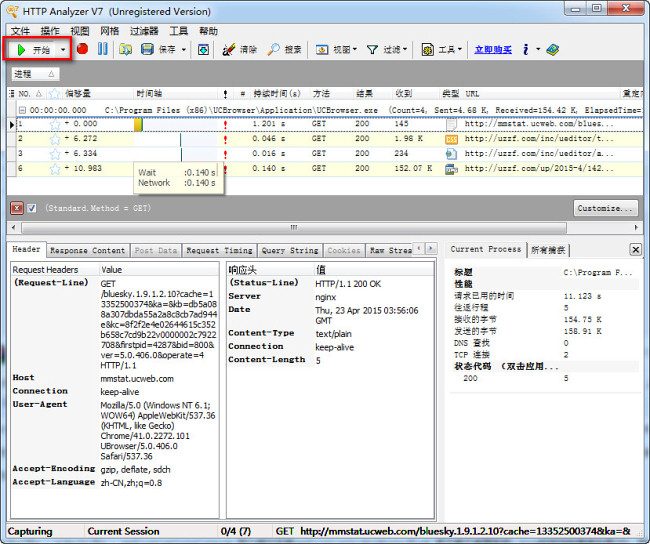Click the web file type icon on row 3

[x=451, y=154]
